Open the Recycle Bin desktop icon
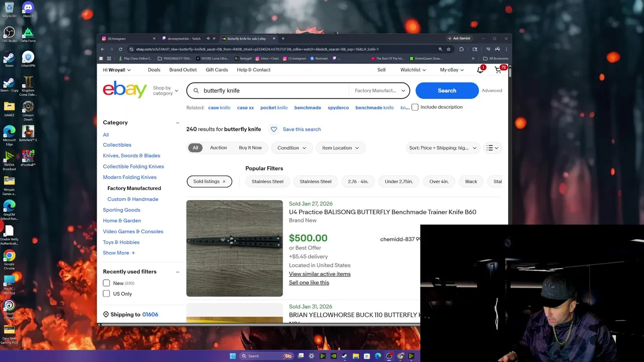The image size is (644, 362). (9, 9)
